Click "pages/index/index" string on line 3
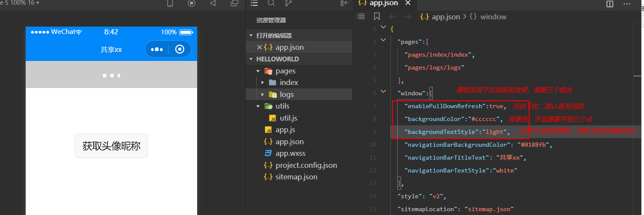644x215 pixels. [438, 55]
